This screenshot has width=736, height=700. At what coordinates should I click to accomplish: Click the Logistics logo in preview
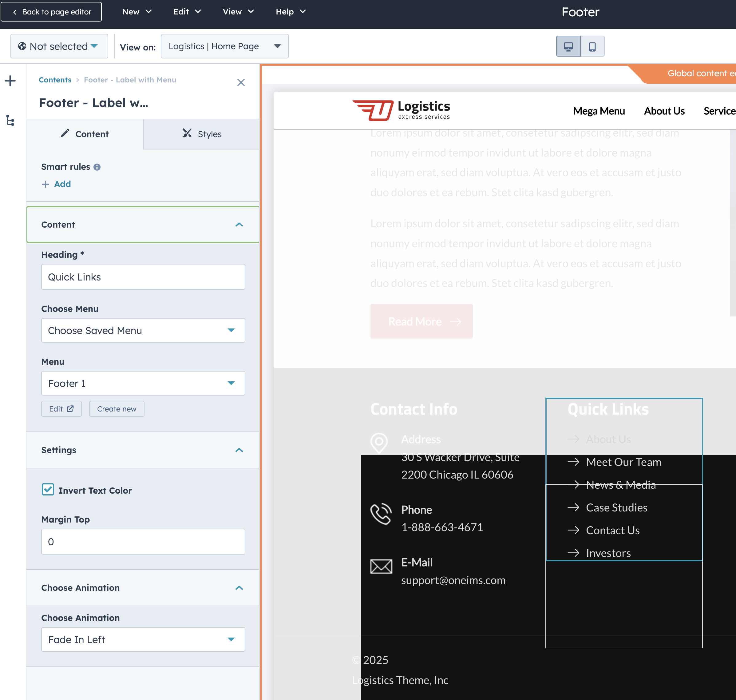[x=402, y=110]
